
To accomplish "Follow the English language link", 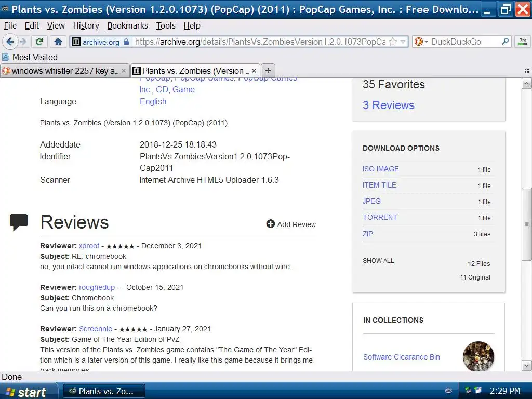I will 153,102.
